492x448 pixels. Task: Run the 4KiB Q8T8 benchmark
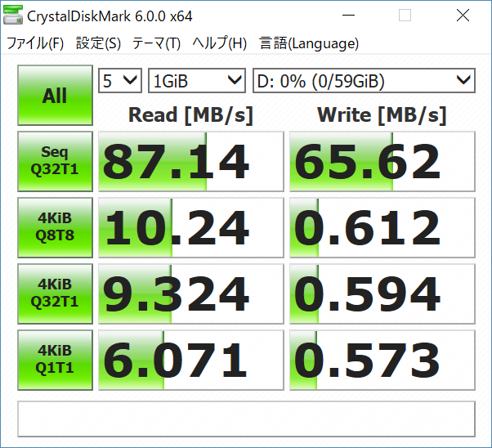[55, 227]
